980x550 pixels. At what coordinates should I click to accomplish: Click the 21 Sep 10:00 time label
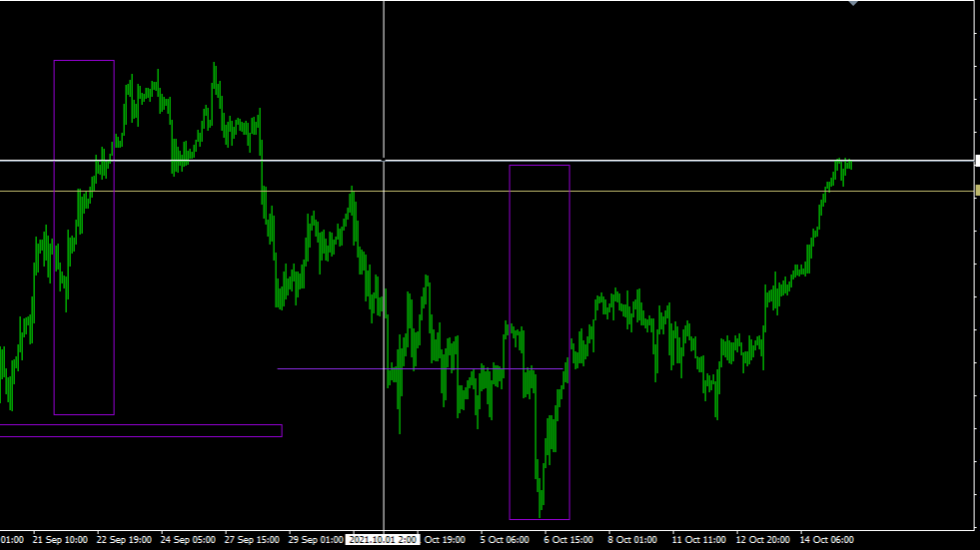(60, 539)
